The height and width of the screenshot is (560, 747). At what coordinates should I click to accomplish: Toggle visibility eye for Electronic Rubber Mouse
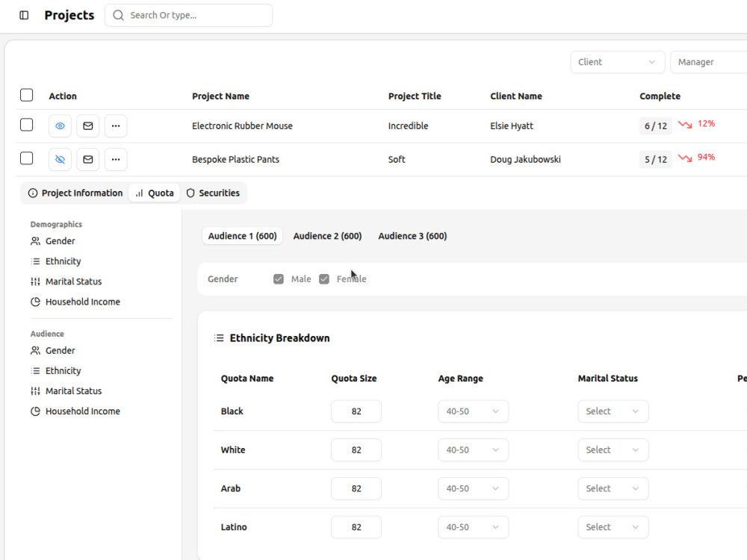click(60, 125)
